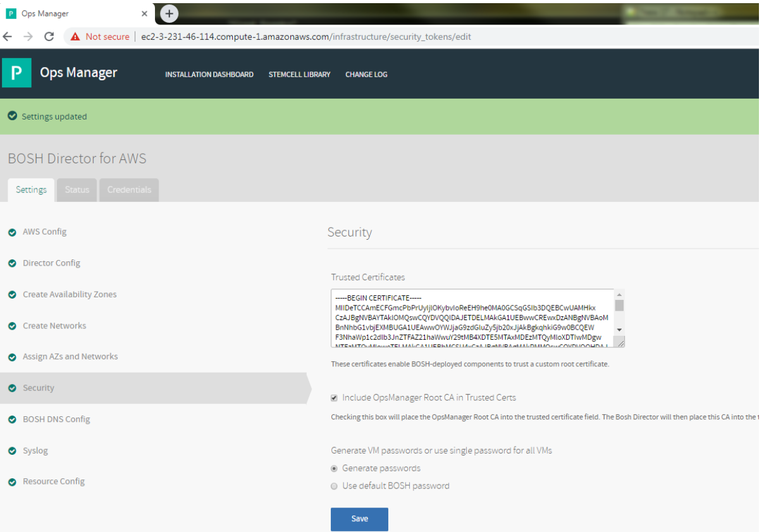Viewport: 764px width, 532px height.
Task: Click the resize grip of the certificates textarea
Action: pos(620,342)
